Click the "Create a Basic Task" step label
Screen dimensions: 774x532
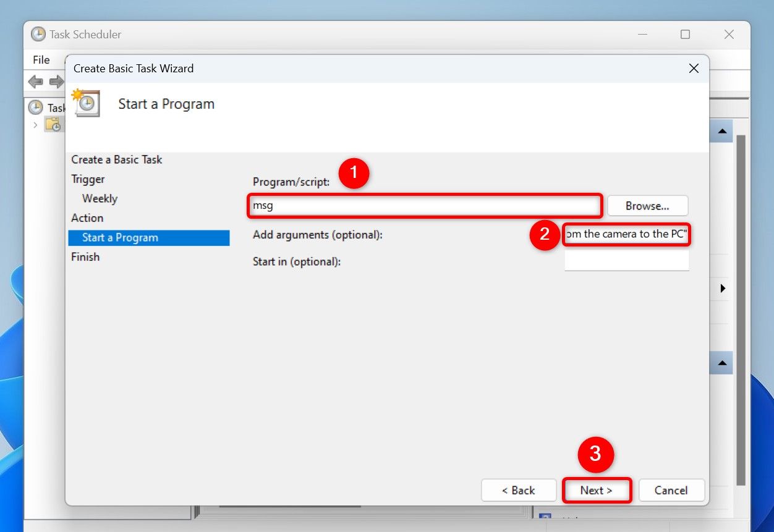coord(117,159)
